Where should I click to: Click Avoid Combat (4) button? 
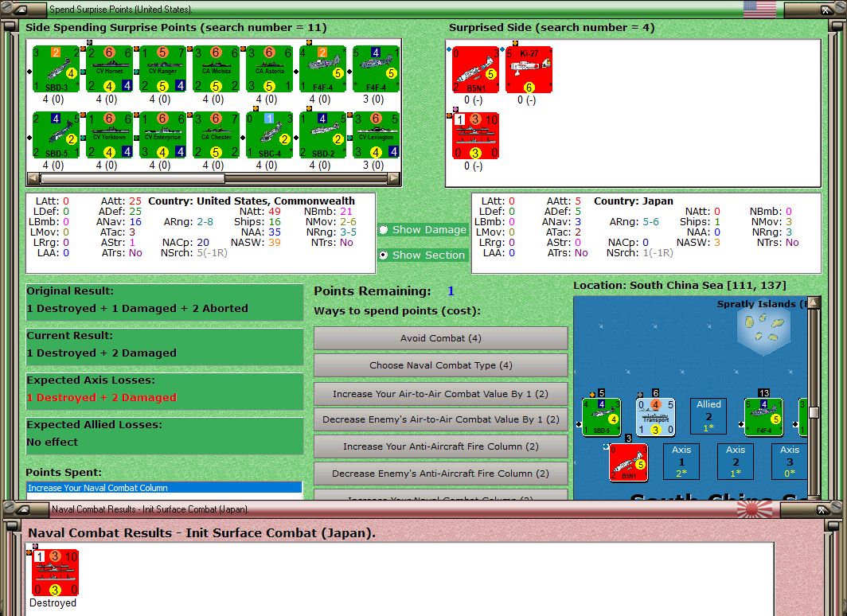point(441,338)
